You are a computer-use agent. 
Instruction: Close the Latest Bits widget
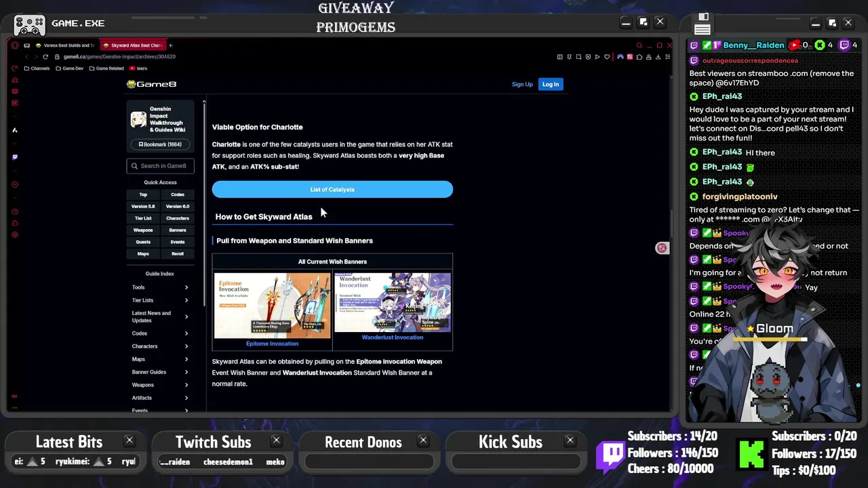coord(129,441)
